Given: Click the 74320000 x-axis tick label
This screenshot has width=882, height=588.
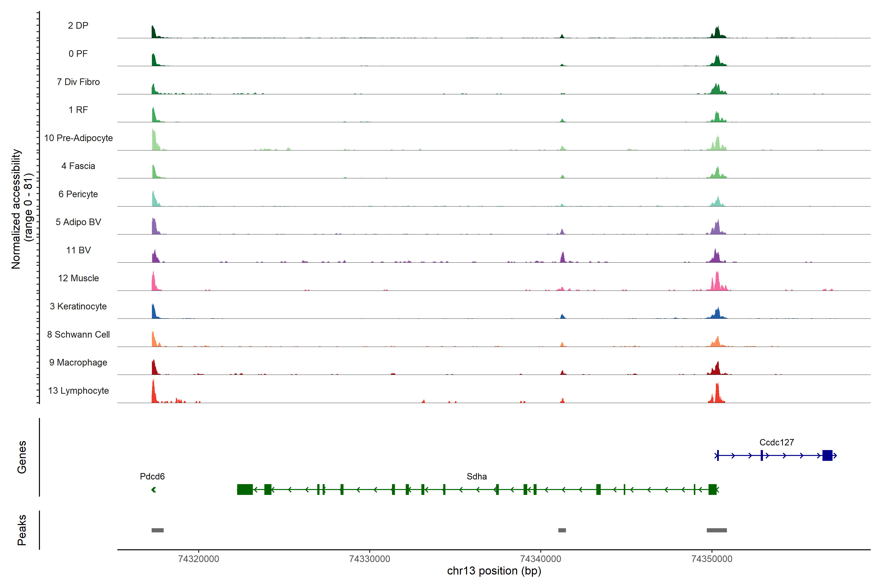Looking at the screenshot, I should tap(198, 559).
